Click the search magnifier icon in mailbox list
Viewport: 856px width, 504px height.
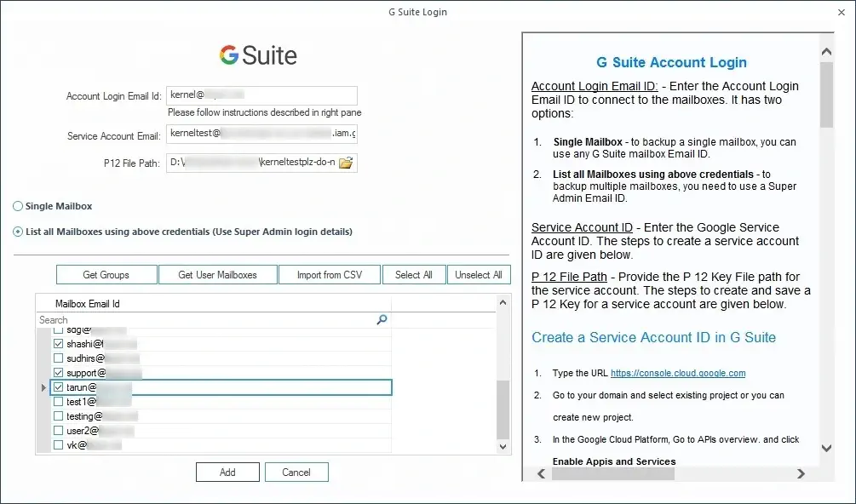coord(382,319)
